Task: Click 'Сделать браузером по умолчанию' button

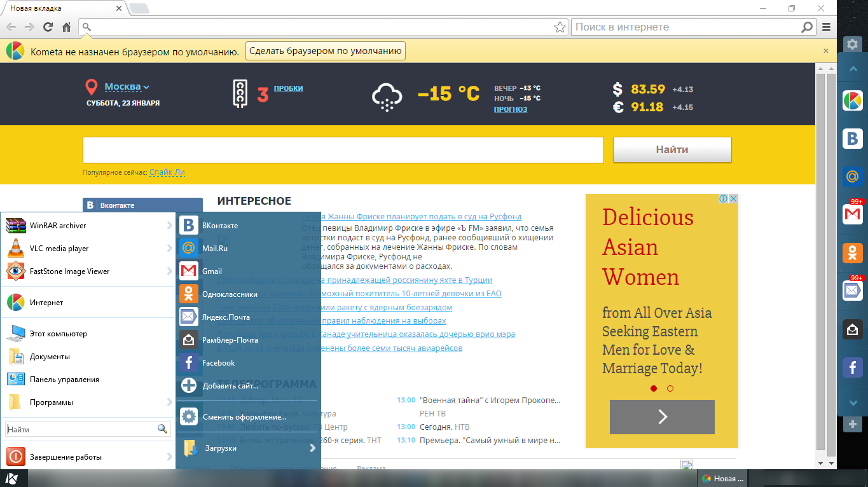Action: [326, 51]
